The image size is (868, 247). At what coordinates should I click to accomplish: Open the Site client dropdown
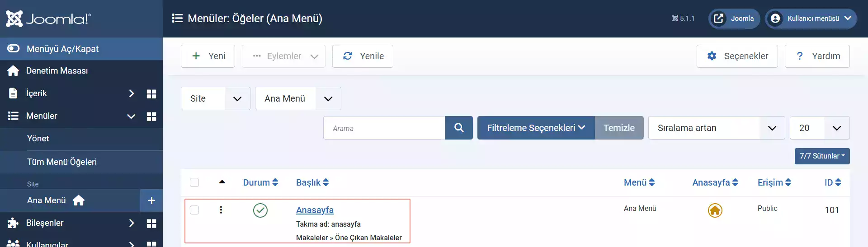point(216,98)
